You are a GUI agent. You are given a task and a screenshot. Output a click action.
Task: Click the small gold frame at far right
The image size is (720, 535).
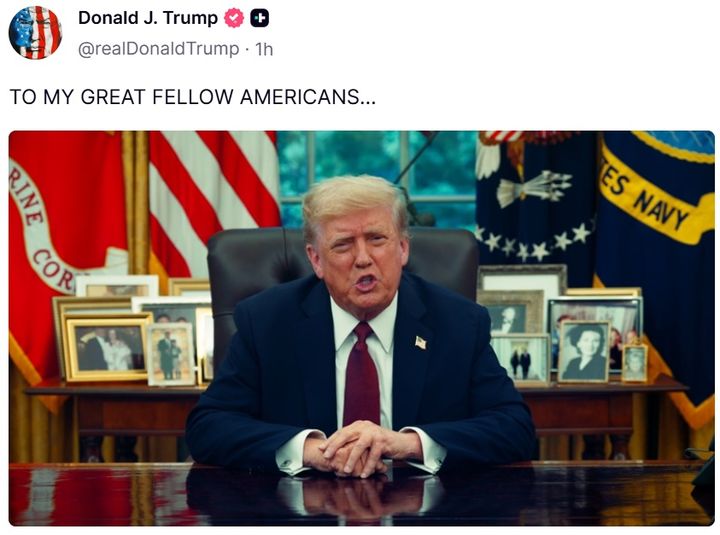pos(635,363)
